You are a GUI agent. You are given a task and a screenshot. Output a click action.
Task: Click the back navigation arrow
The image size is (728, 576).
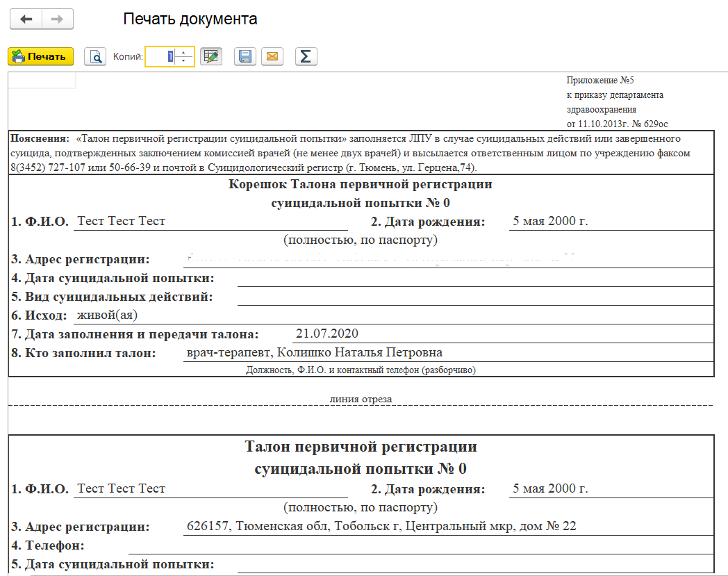(x=26, y=19)
